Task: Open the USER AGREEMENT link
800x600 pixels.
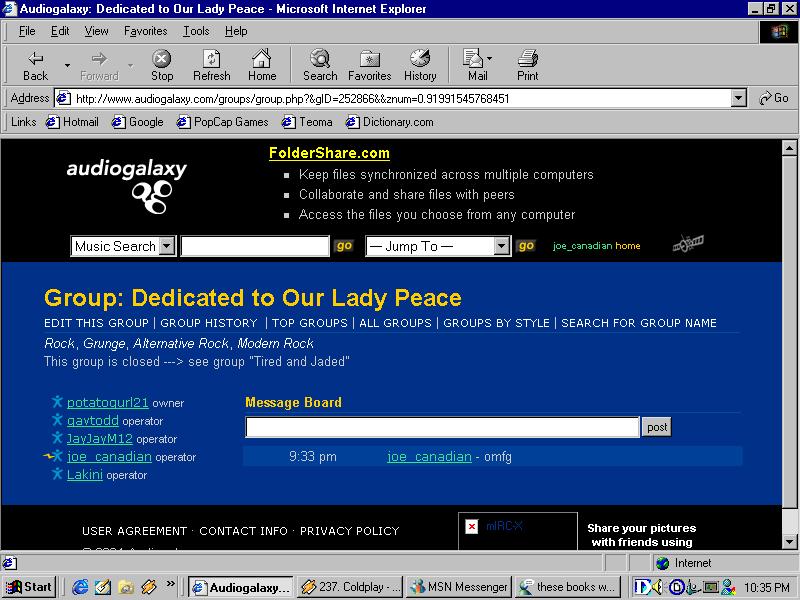Action: [134, 531]
